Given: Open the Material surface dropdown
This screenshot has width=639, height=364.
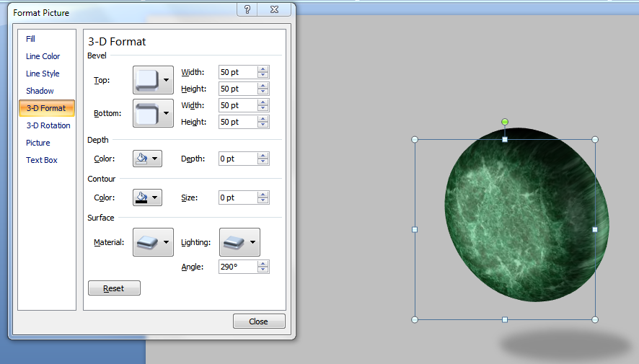Looking at the screenshot, I should 153,242.
